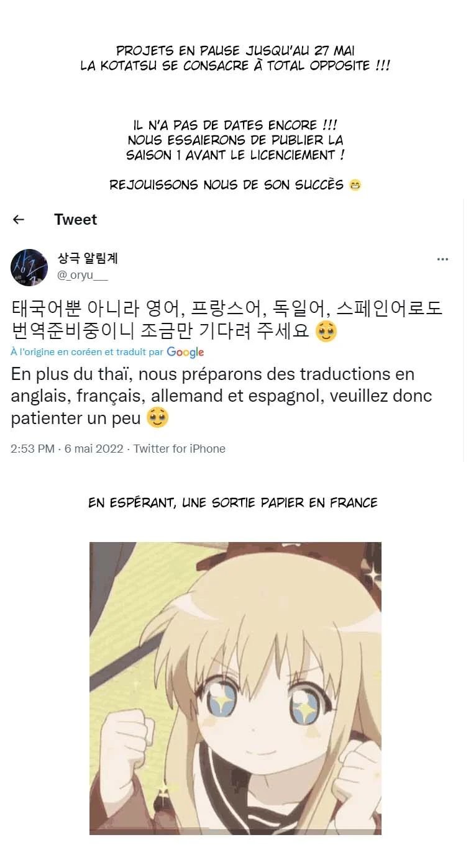Viewport: 471px width, 868px height.
Task: Open the 상극 알림계 display name
Action: click(88, 259)
